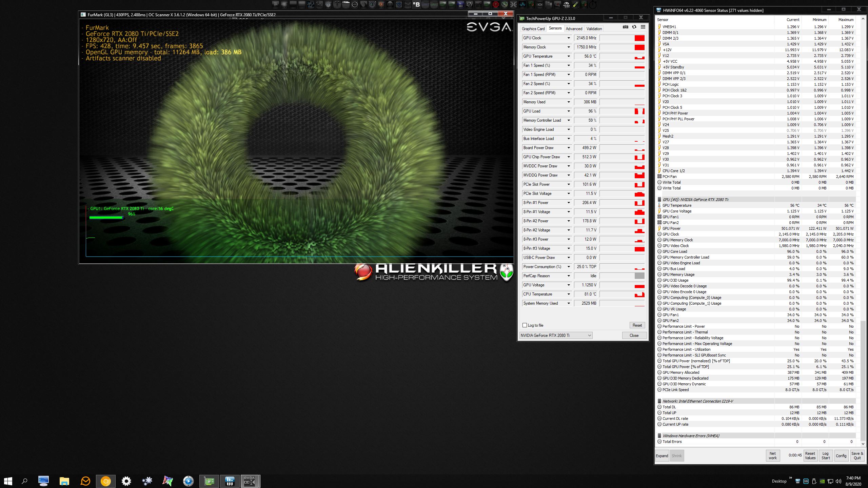Open HWiNFO Config button
This screenshot has width=868, height=488.
point(841,456)
